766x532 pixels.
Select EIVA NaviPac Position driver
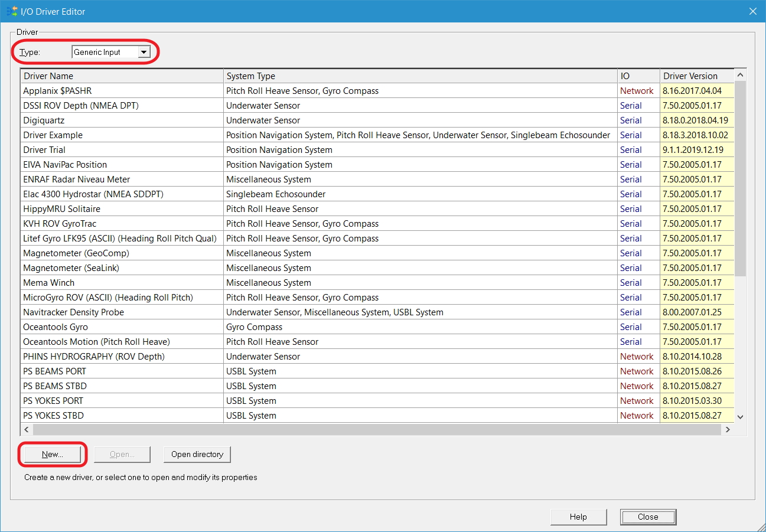click(x=65, y=165)
